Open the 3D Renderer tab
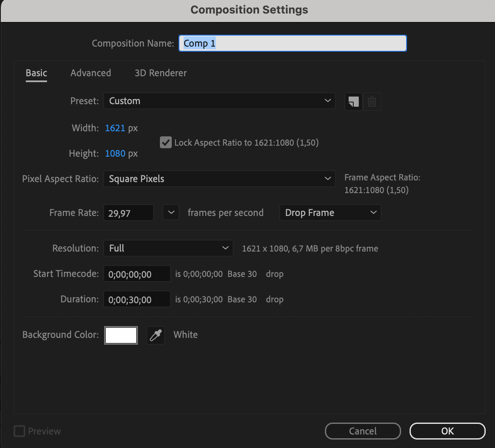Viewport: 495px width, 448px height. click(160, 73)
